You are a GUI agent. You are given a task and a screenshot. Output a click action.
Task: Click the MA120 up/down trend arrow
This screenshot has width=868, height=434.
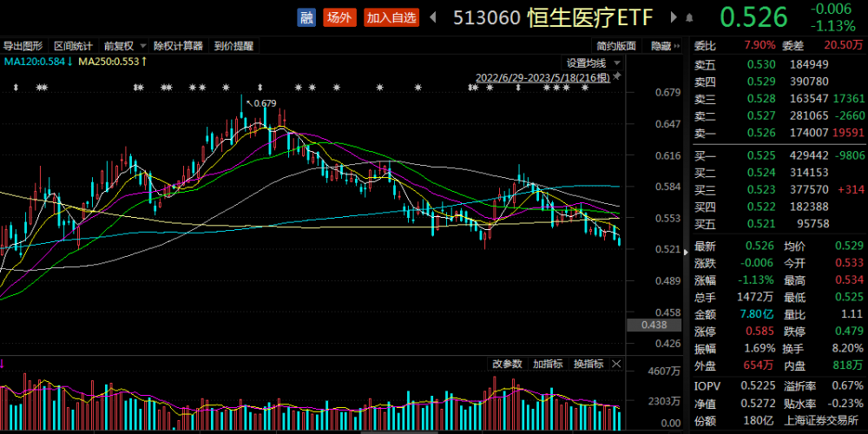[x=69, y=62]
